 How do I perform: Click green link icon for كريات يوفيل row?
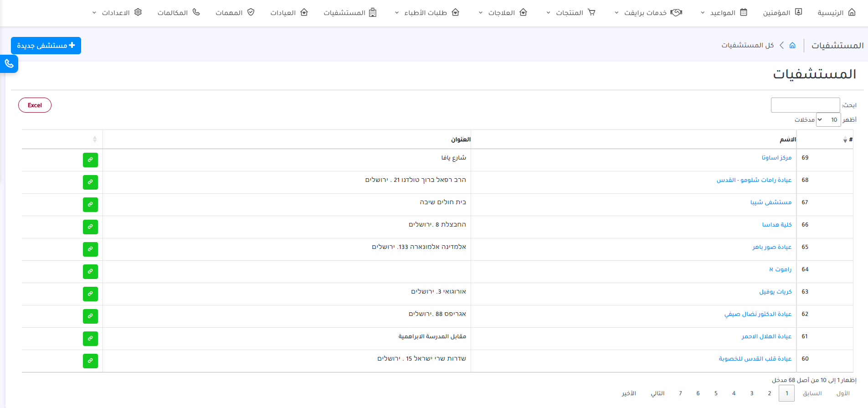click(90, 294)
